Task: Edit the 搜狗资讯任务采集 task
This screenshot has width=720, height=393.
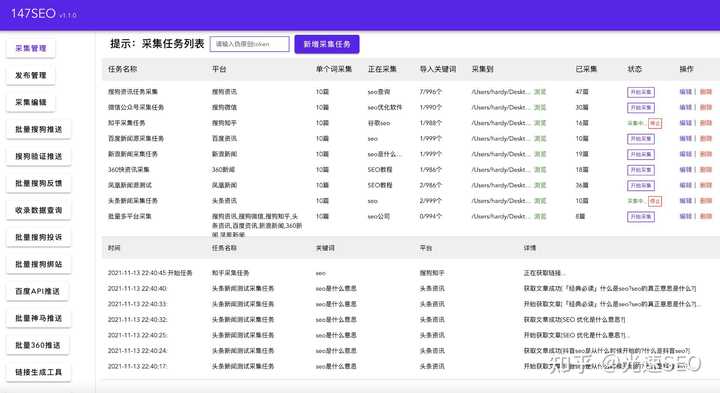Action: coord(686,92)
